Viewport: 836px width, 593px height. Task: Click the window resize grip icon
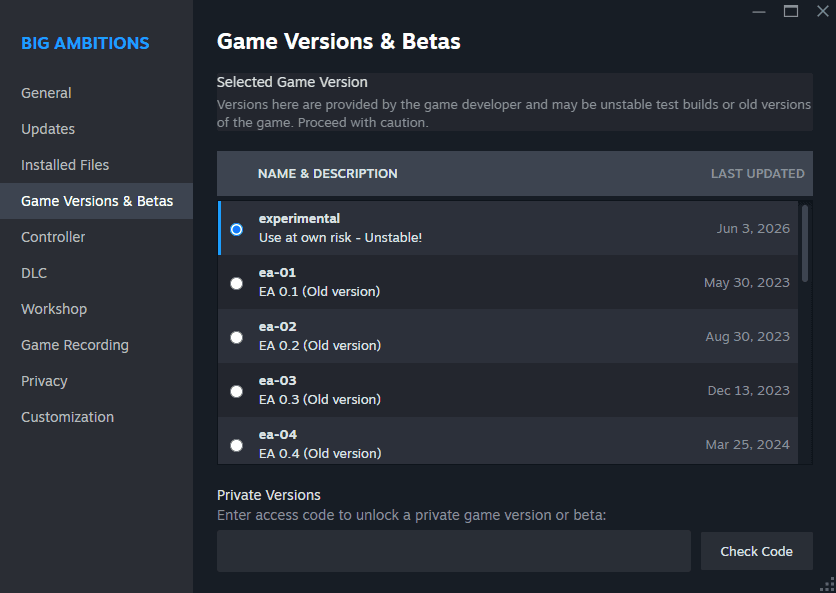click(828, 585)
